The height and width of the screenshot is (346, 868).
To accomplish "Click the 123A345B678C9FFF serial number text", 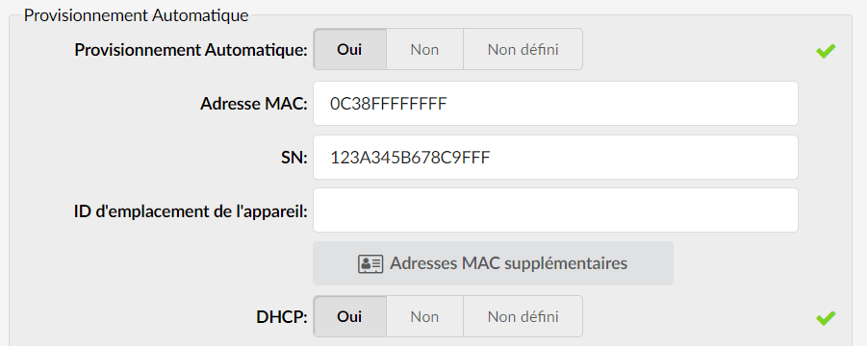I will [x=410, y=158].
